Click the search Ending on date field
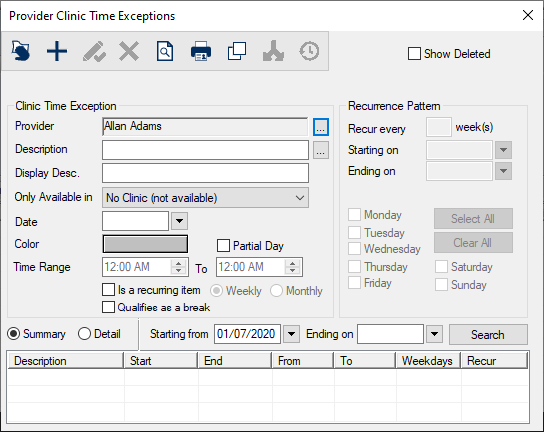This screenshot has height=432, width=544. [x=390, y=334]
